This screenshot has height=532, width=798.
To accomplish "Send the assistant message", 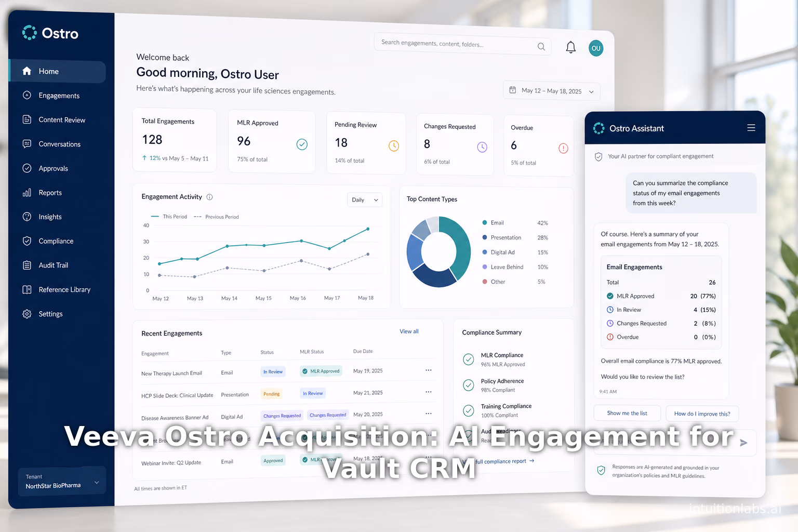I will click(743, 443).
